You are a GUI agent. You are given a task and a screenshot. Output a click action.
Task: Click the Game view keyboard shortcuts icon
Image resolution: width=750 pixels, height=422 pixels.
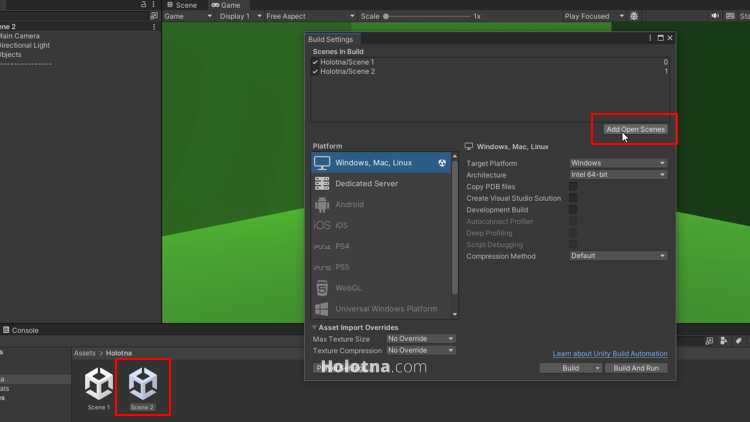tap(730, 16)
